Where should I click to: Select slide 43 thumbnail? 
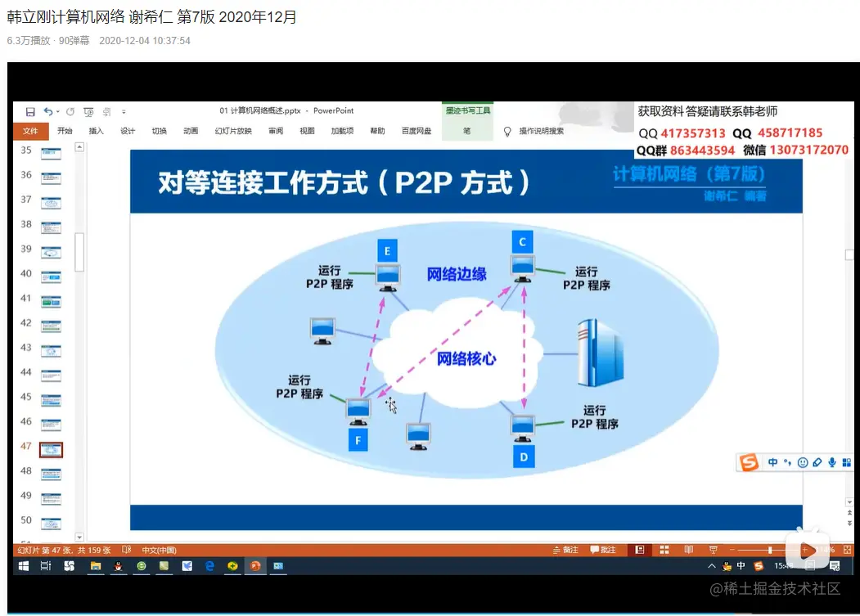pyautogui.click(x=51, y=351)
